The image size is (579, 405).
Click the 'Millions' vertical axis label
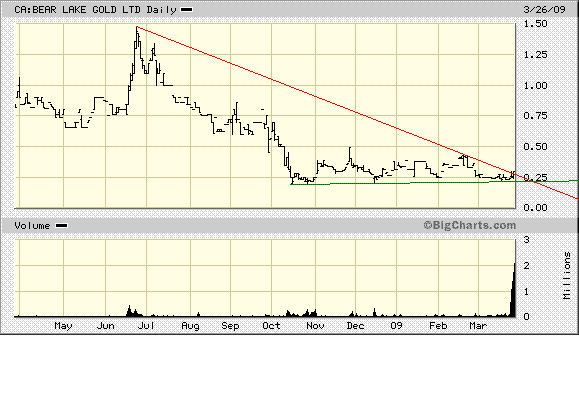coord(567,275)
